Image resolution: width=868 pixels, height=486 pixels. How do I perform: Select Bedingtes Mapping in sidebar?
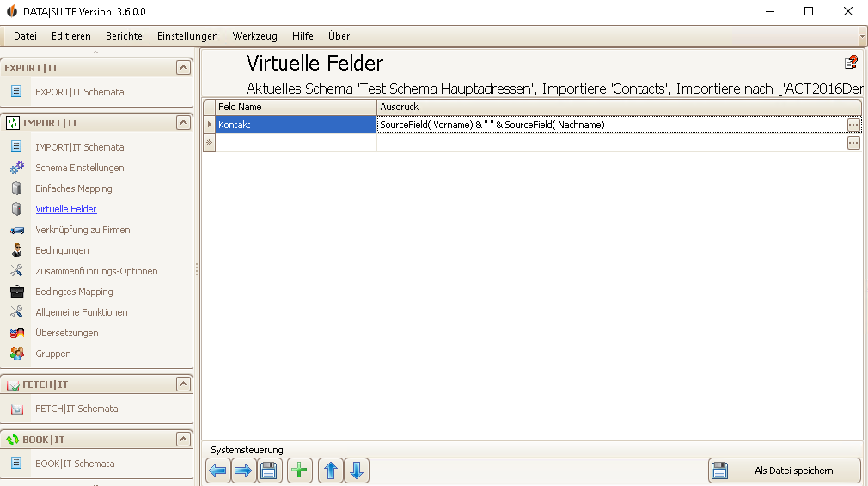[x=74, y=292]
